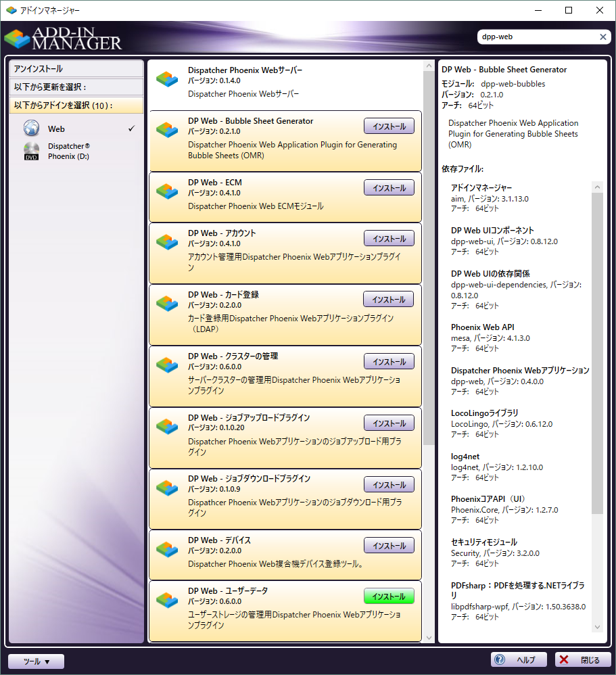The image size is (616, 675).
Task: Select the Web globe source icon
Action: (x=31, y=129)
